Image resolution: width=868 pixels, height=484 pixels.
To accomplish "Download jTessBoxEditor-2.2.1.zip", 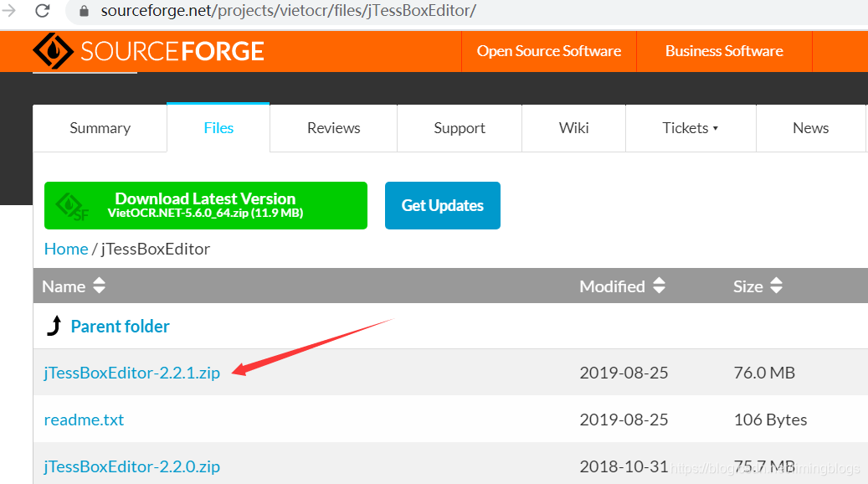I will (131, 373).
